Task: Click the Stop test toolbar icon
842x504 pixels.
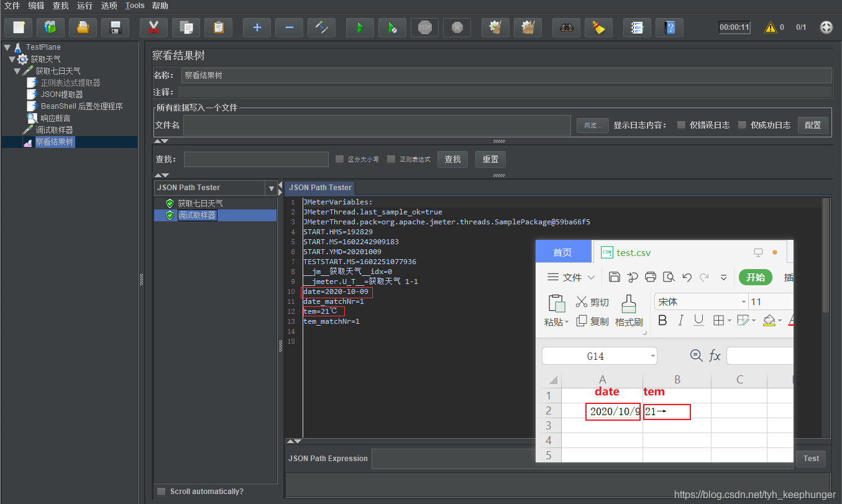Action: (x=425, y=27)
